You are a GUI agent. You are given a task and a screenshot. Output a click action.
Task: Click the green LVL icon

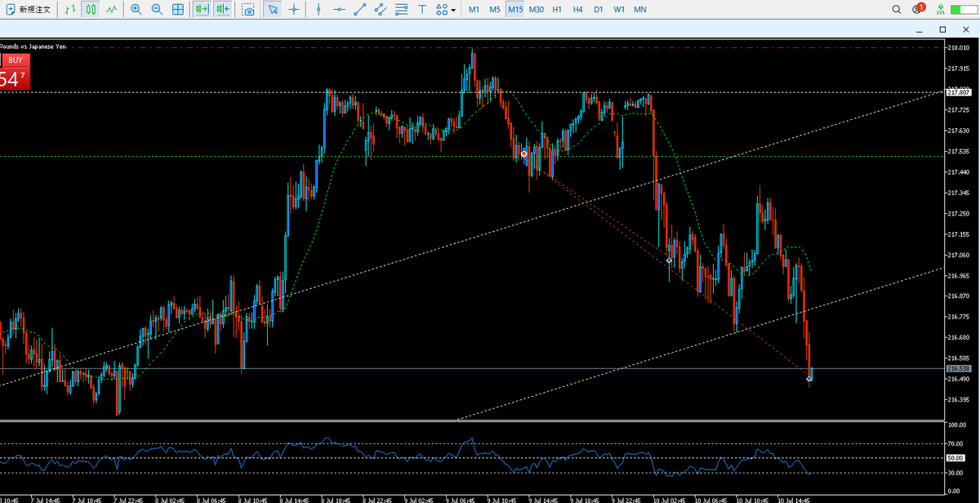point(942,10)
